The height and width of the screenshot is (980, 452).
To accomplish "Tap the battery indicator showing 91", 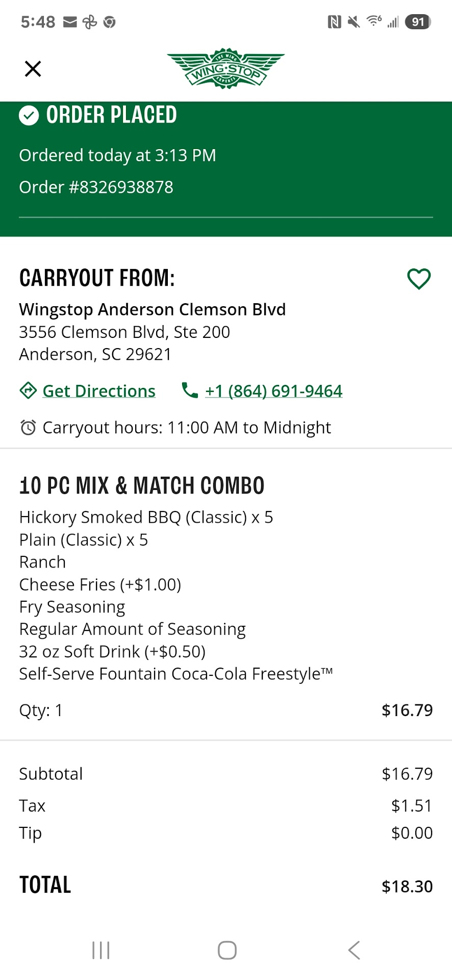I will [418, 22].
